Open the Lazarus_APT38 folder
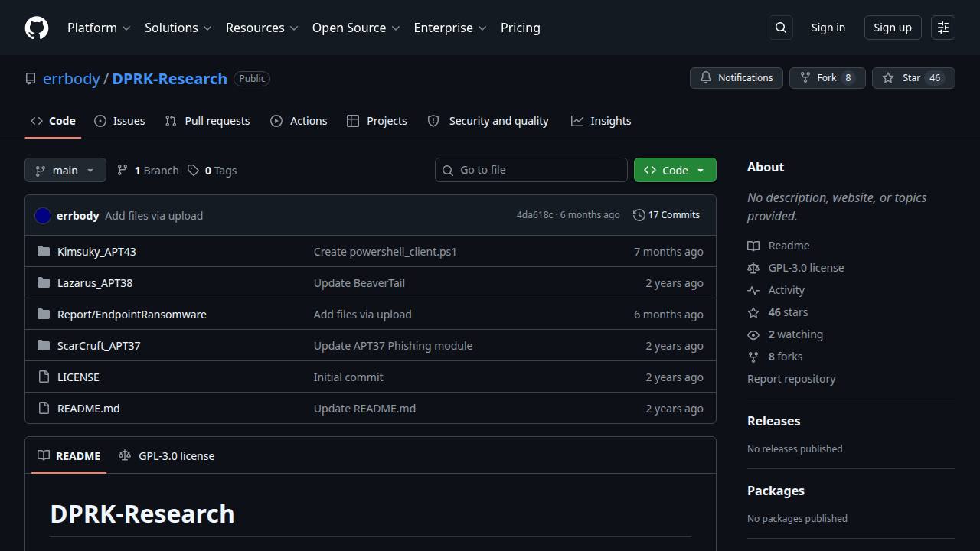 [x=95, y=282]
